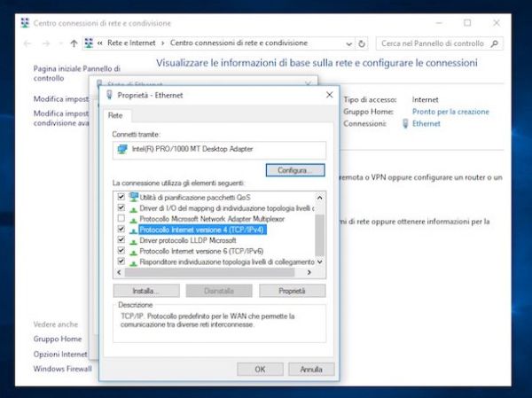Toggle Protocollo Internet versione 6 checkbox
This screenshot has height=398, width=532.
click(121, 251)
